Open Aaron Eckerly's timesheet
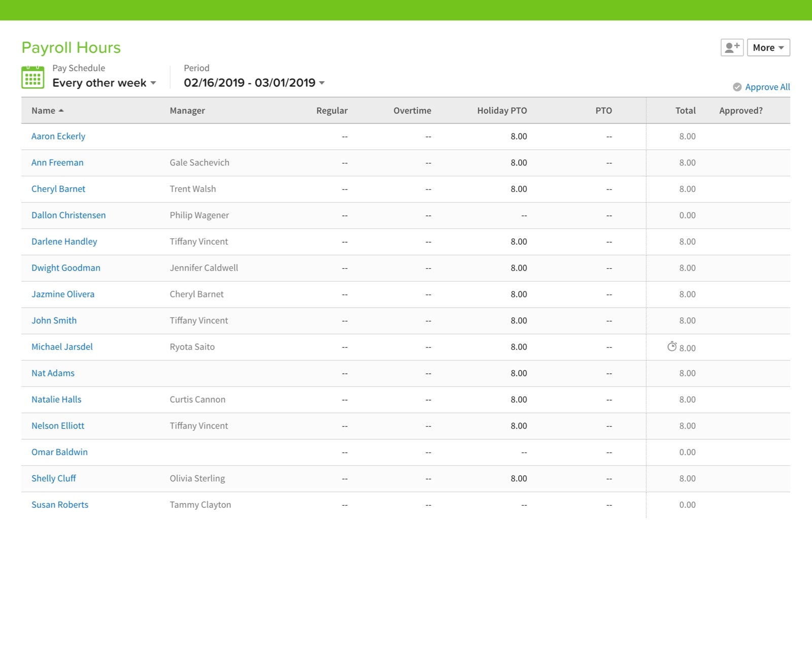This screenshot has width=812, height=650. click(58, 137)
